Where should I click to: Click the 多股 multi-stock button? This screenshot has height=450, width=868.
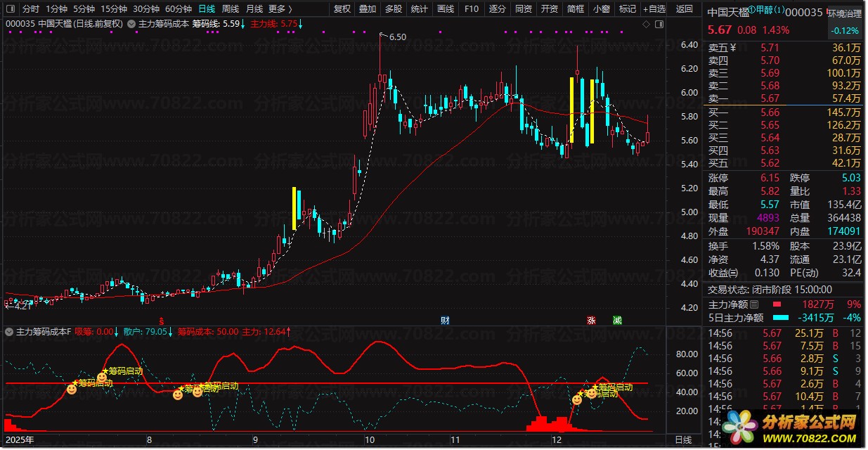394,9
